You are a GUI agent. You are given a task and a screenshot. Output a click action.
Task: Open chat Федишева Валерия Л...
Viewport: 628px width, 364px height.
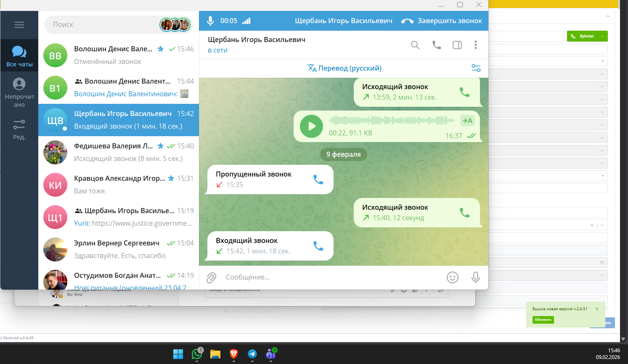pos(119,153)
